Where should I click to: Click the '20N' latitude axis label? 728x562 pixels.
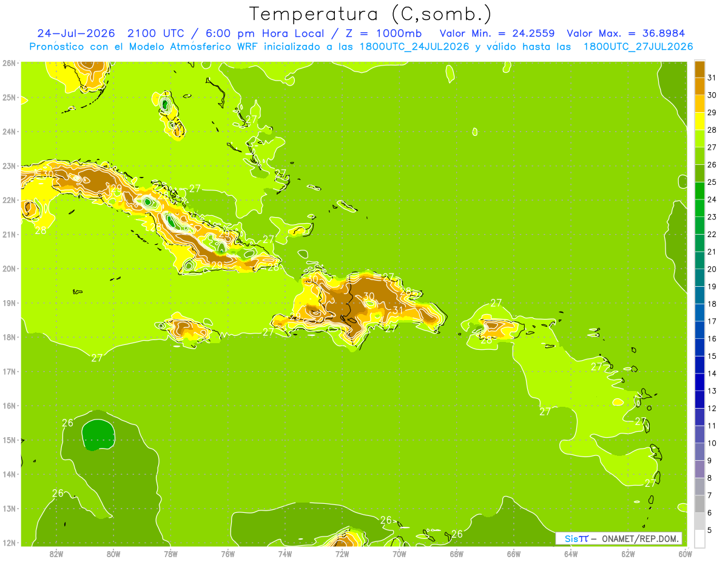click(9, 269)
